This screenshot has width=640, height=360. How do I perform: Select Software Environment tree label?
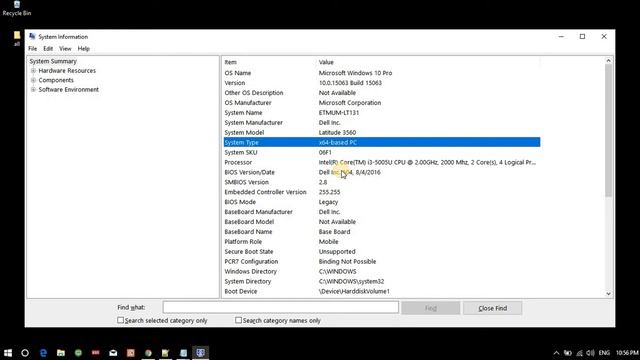click(69, 89)
